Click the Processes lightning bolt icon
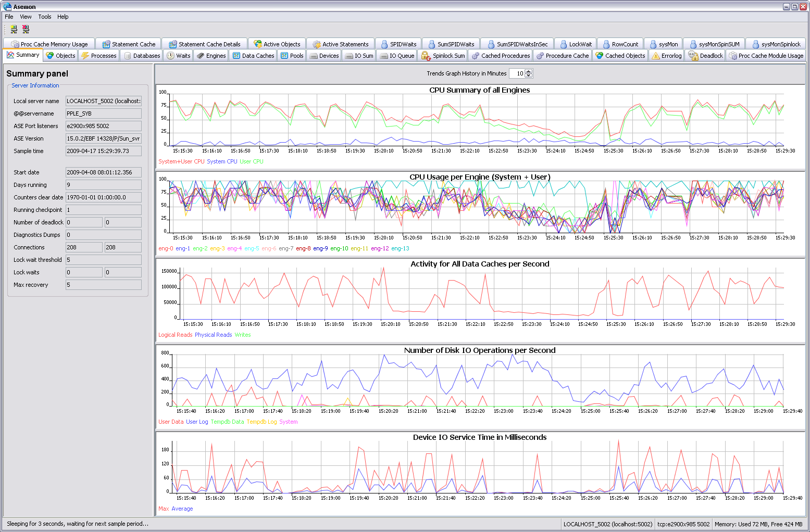810x532 pixels. click(85, 56)
